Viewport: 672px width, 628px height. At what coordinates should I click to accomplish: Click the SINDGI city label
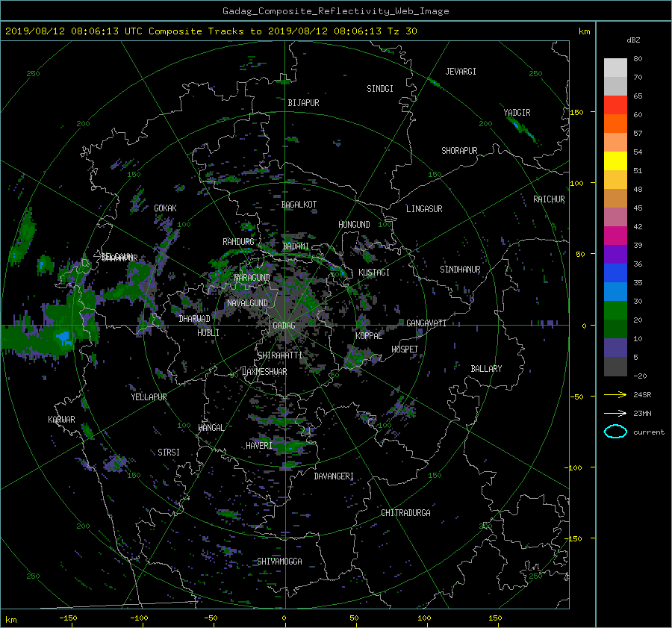click(380, 89)
